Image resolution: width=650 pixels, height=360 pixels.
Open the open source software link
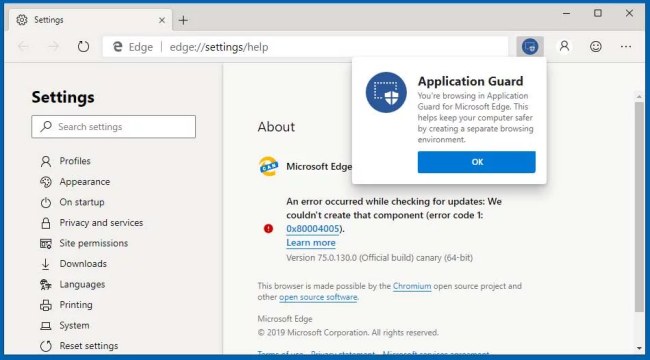point(318,297)
